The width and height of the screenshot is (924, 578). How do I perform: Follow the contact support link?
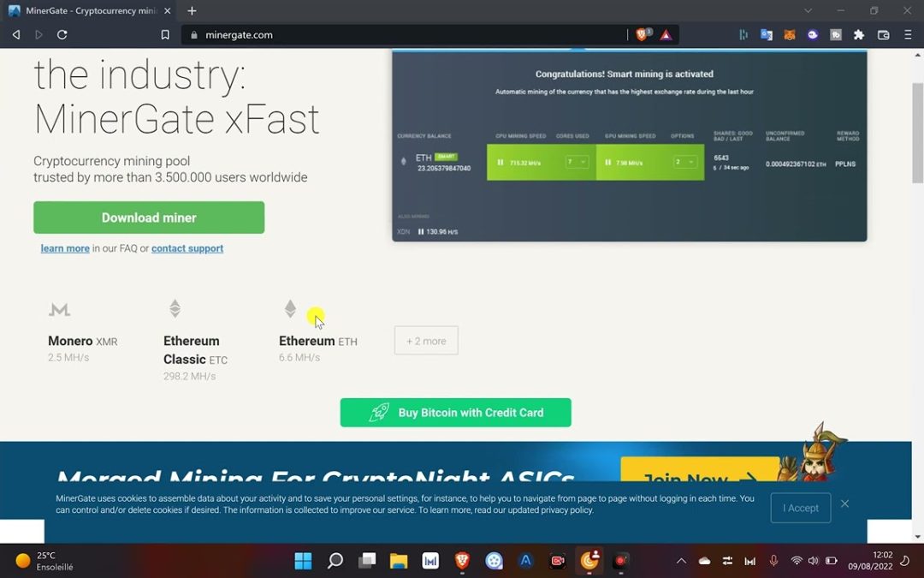pos(187,248)
